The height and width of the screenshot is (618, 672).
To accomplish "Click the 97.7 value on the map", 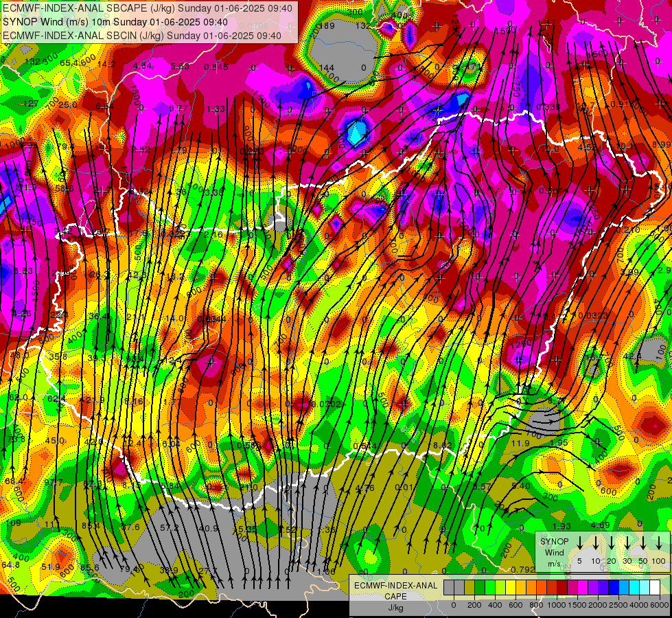I will (54, 482).
